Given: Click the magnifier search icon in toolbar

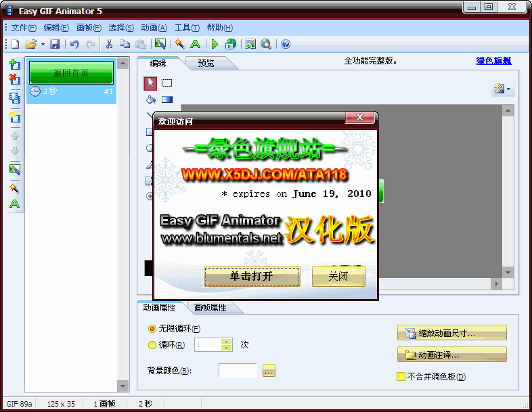Looking at the screenshot, I should (266, 44).
